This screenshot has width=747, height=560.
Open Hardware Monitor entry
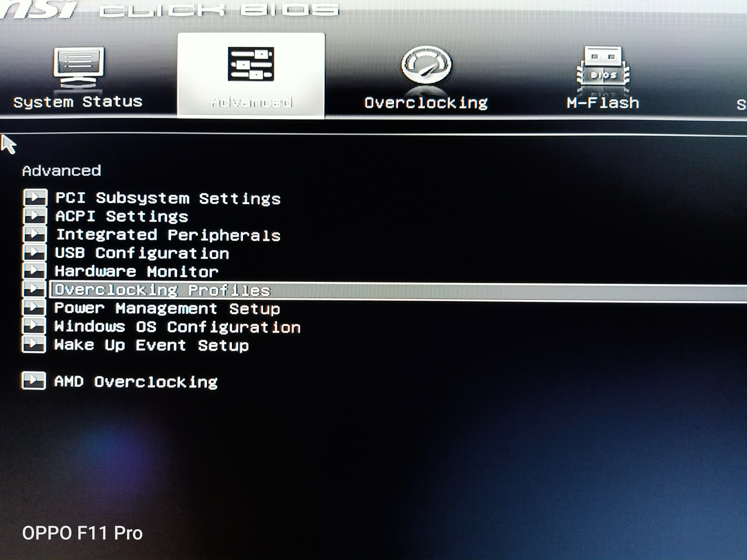click(137, 271)
